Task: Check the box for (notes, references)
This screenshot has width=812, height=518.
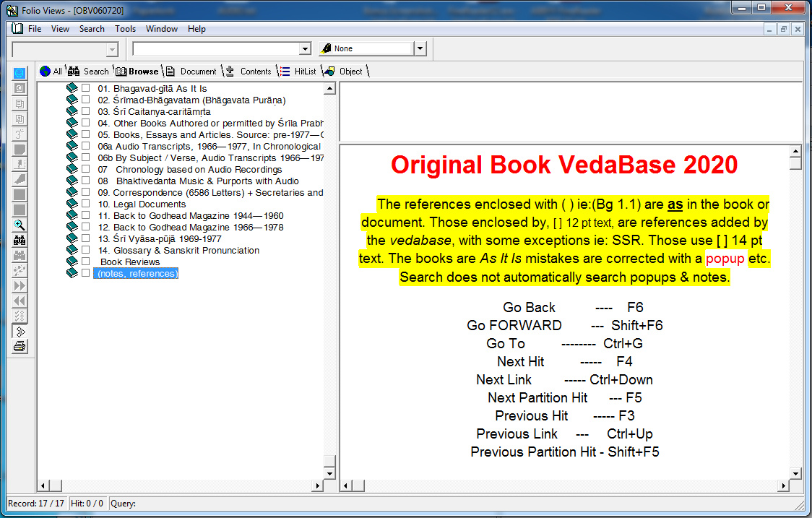Action: point(86,272)
